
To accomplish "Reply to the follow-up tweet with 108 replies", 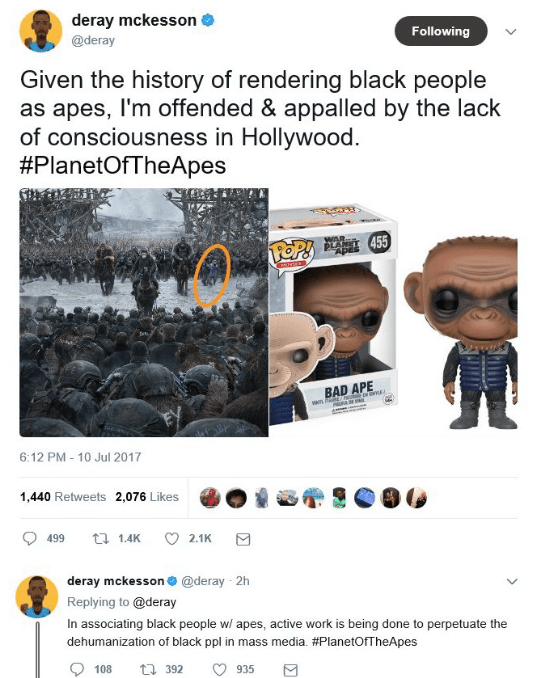I will pos(77,669).
